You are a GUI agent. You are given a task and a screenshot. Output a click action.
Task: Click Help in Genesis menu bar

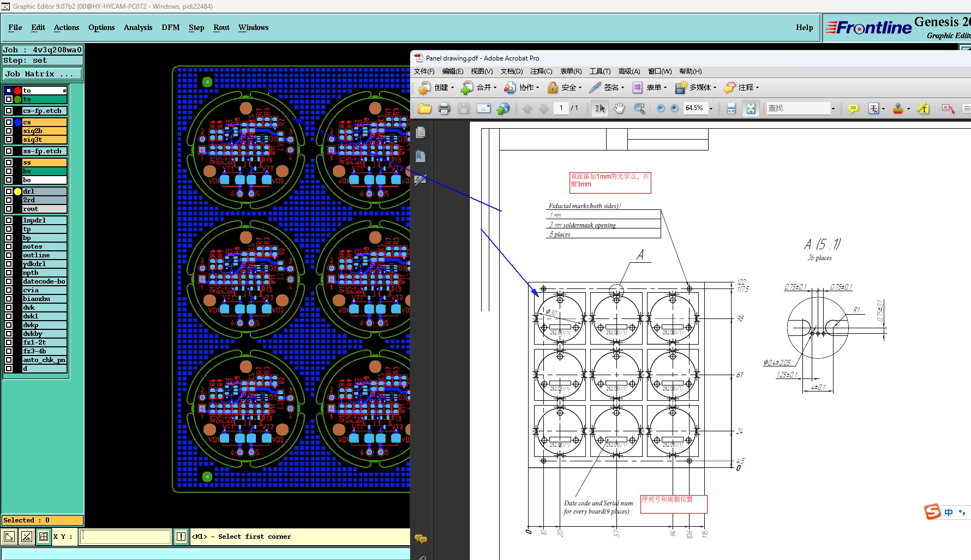[x=804, y=27]
